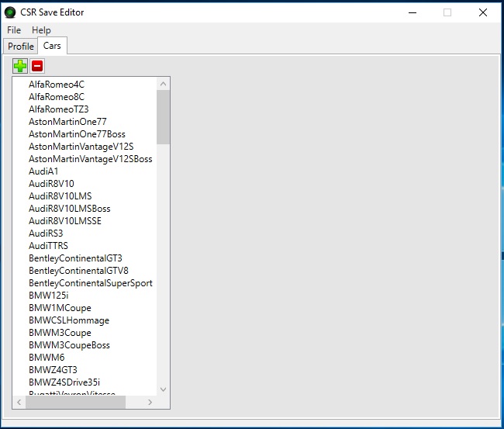Switch to the Profile tab
Screen dimensions: 504x429
21,47
